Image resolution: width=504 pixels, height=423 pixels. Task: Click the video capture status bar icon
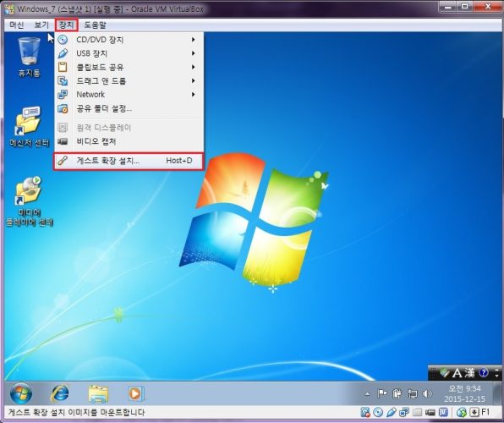tap(430, 412)
